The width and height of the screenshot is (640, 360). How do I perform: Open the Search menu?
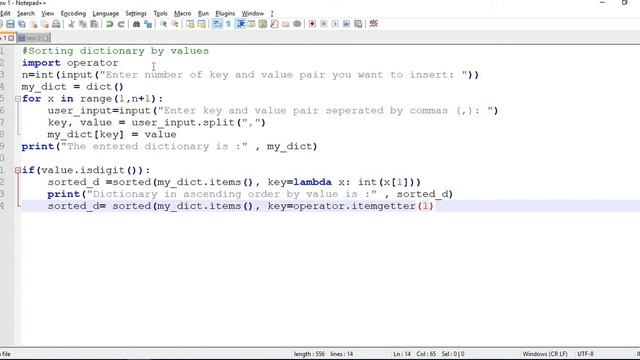26,13
